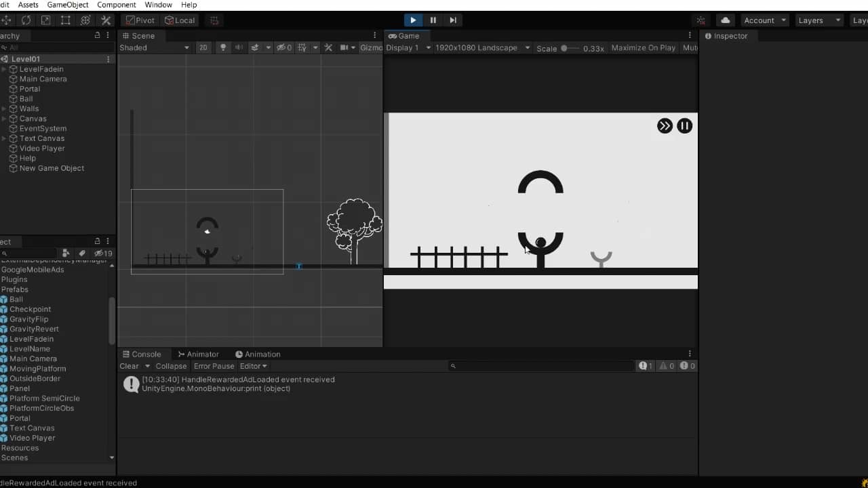The image size is (868, 488).
Task: Open custom editor tools wrench icon
Action: point(106,20)
